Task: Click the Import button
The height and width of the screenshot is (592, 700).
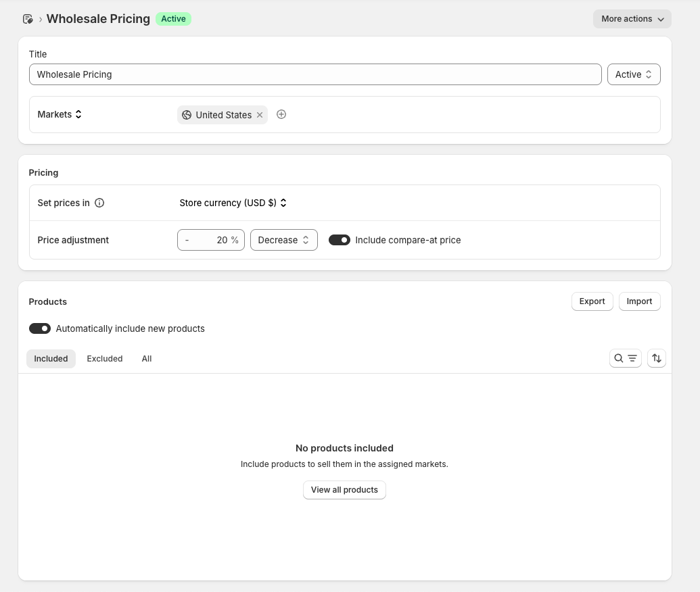Action: coord(639,301)
